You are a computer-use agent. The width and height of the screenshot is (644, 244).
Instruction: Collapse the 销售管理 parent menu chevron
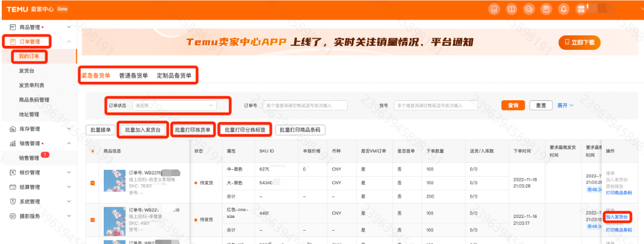69,143
